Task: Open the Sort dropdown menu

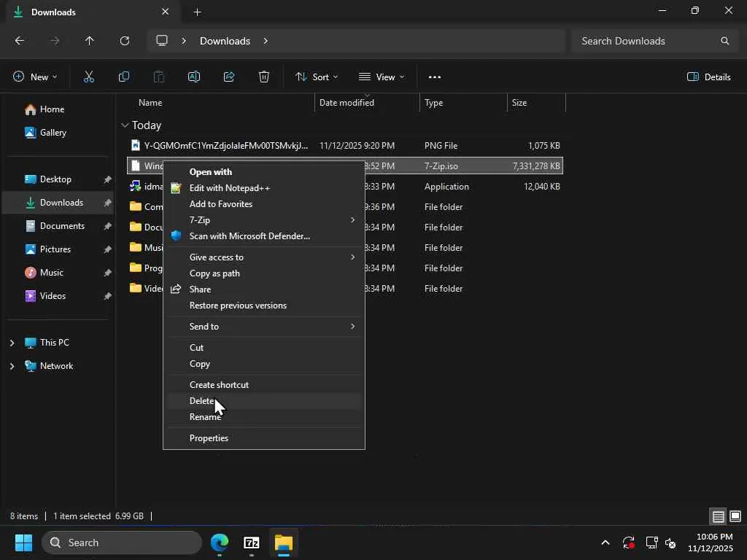Action: 317,77
